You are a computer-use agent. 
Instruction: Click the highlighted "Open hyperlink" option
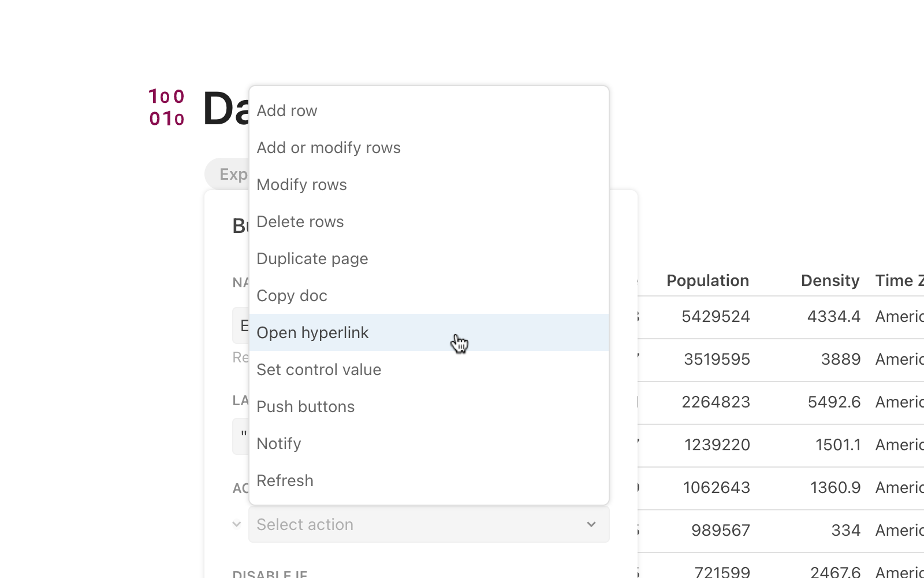[312, 332]
